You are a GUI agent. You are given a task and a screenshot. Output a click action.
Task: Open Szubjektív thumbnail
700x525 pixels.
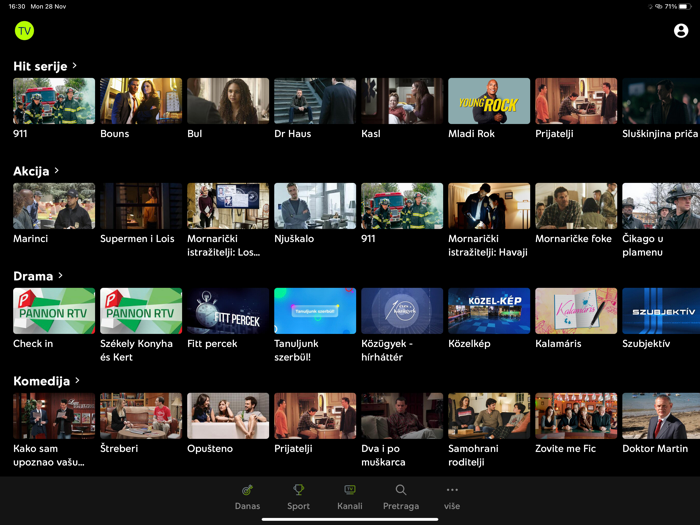click(661, 311)
